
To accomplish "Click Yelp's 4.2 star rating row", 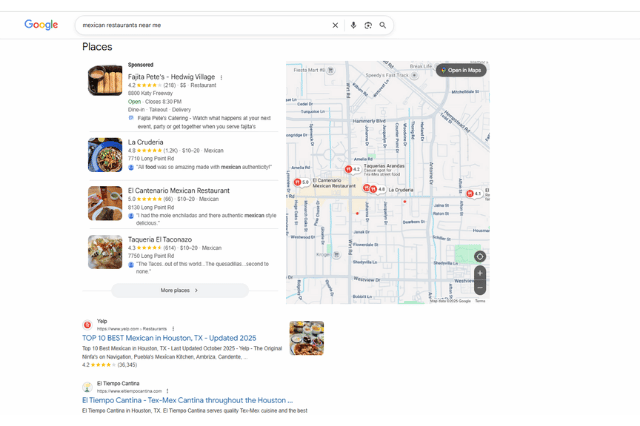I will click(x=109, y=365).
